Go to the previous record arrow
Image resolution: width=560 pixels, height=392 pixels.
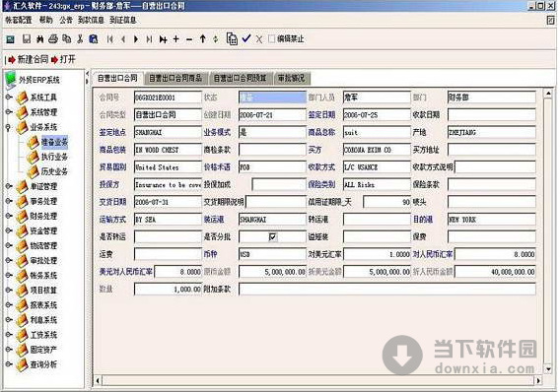(123, 38)
